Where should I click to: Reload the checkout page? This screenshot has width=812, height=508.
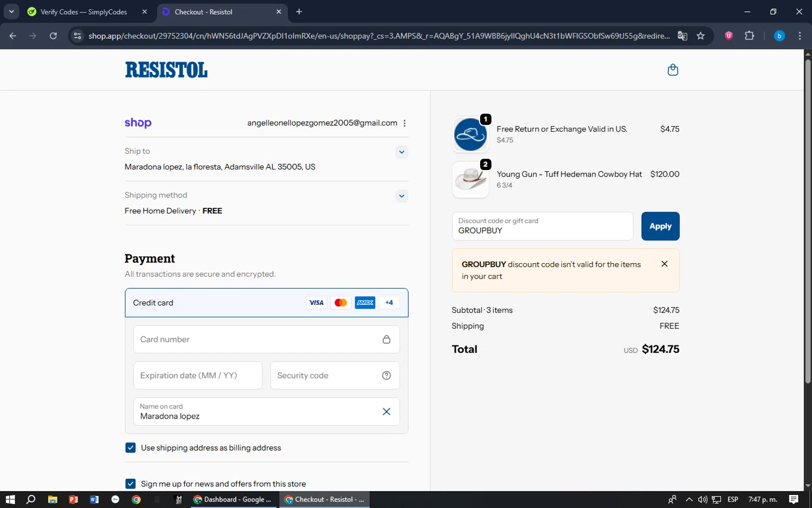53,36
